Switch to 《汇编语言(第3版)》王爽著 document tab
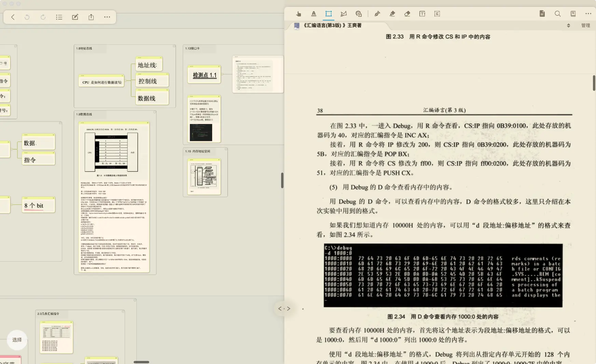This screenshot has width=596, height=364. point(333,25)
